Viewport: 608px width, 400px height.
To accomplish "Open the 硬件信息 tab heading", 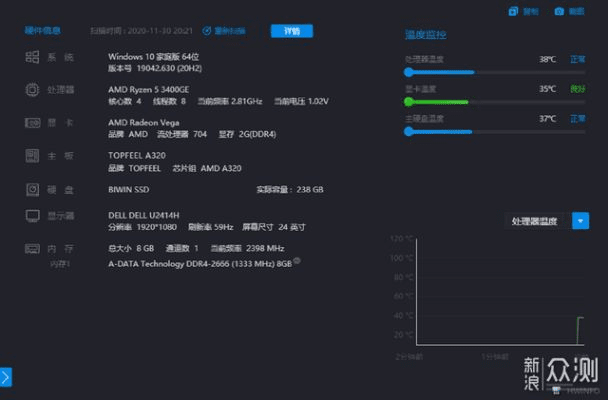I will coord(43,31).
